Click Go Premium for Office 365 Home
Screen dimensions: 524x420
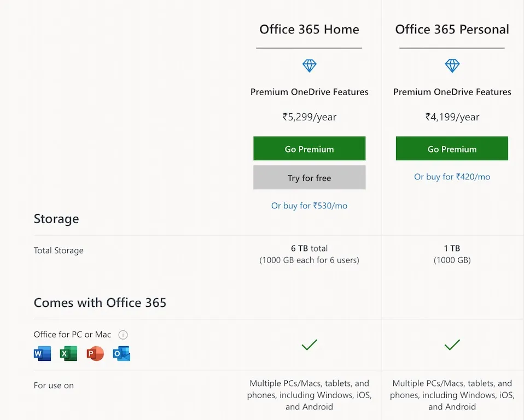[x=310, y=148]
